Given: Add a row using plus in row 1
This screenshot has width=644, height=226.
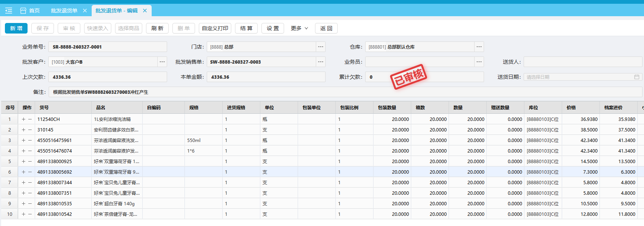Looking at the screenshot, I should pyautogui.click(x=23, y=119).
